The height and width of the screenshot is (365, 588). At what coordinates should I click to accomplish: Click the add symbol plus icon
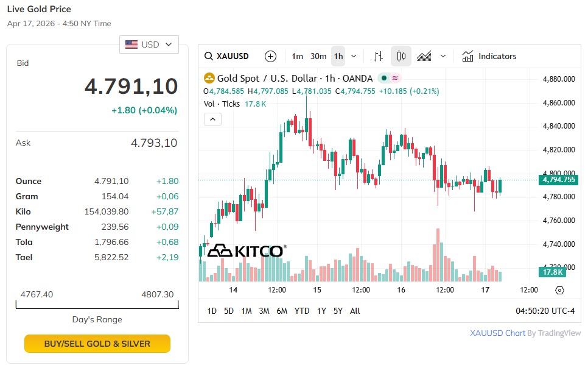[271, 56]
